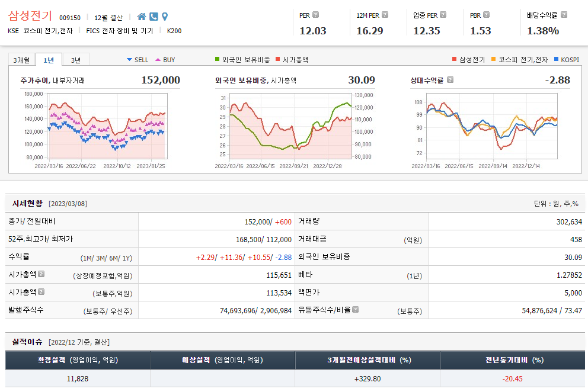Click the 상대수익률 relative return chart
The width and height of the screenshot is (588, 392).
click(492, 126)
